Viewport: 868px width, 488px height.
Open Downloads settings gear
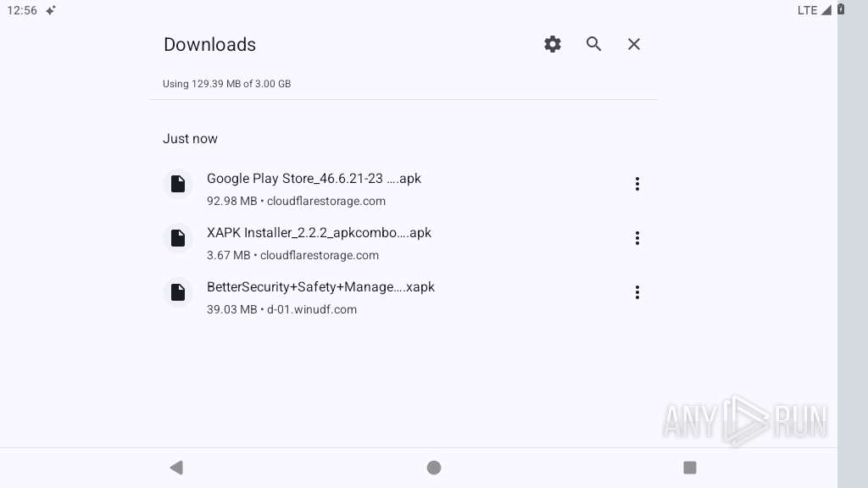(x=553, y=44)
